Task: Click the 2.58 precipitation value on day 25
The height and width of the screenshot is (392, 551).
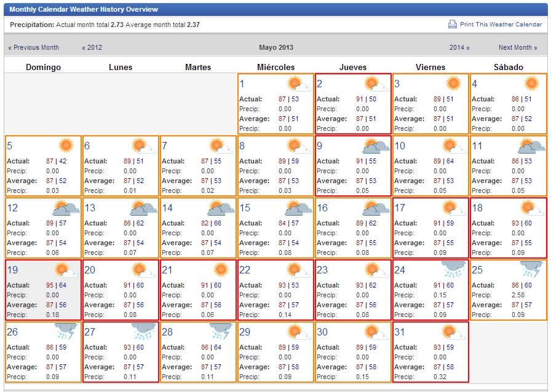Action: click(x=518, y=295)
